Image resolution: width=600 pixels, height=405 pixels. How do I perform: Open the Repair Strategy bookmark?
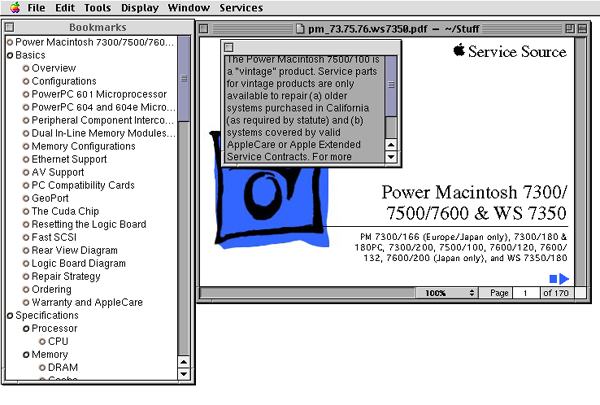pos(66,276)
